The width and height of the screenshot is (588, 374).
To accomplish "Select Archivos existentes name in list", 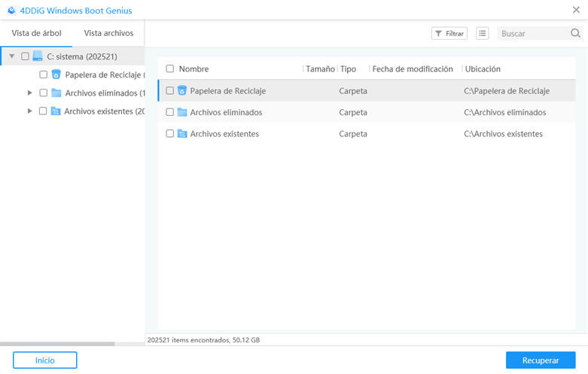I will [224, 134].
